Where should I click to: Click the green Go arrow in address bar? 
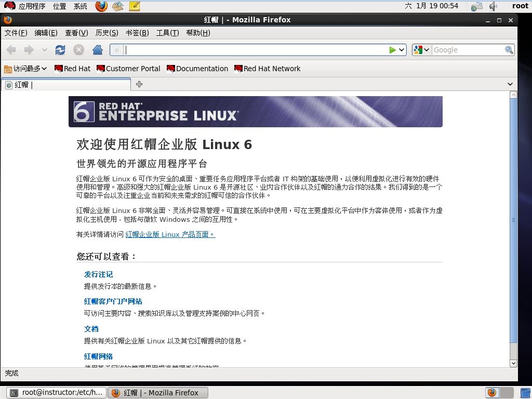pos(393,50)
